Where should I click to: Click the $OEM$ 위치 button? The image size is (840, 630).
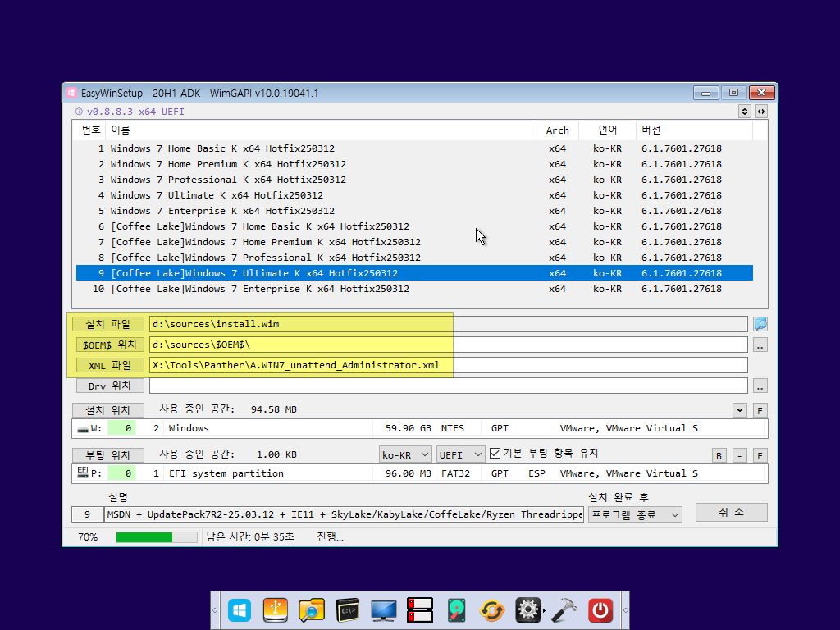coord(108,345)
